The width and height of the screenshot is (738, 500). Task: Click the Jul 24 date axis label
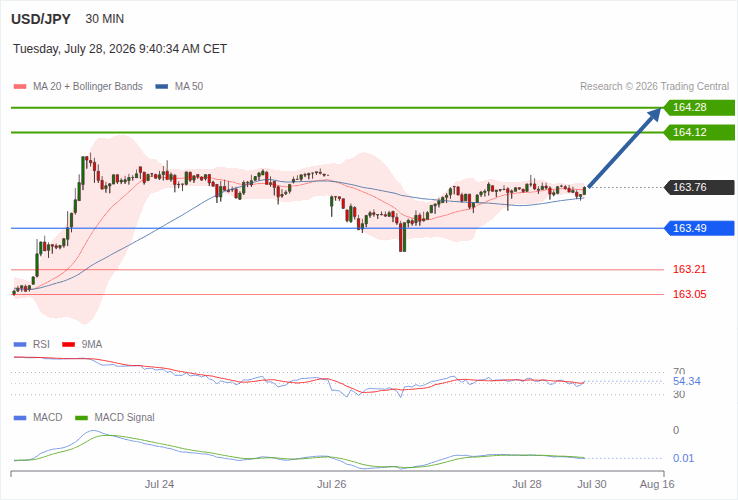[x=160, y=484]
